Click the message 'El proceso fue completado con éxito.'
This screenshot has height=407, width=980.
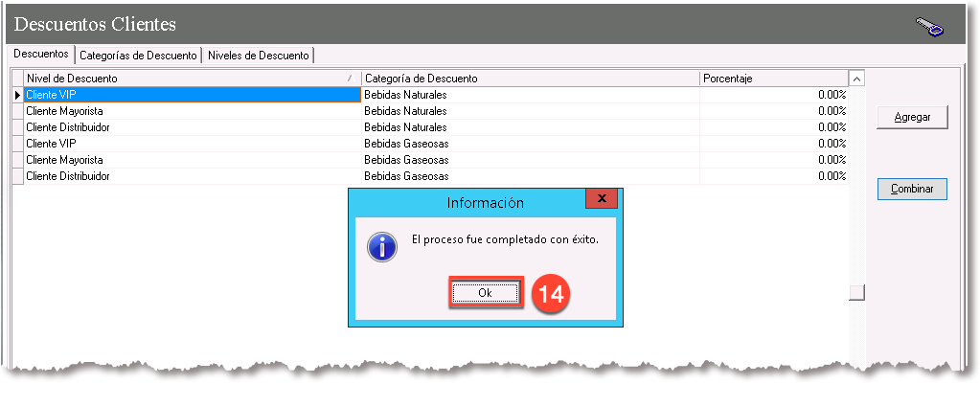pyautogui.click(x=505, y=239)
